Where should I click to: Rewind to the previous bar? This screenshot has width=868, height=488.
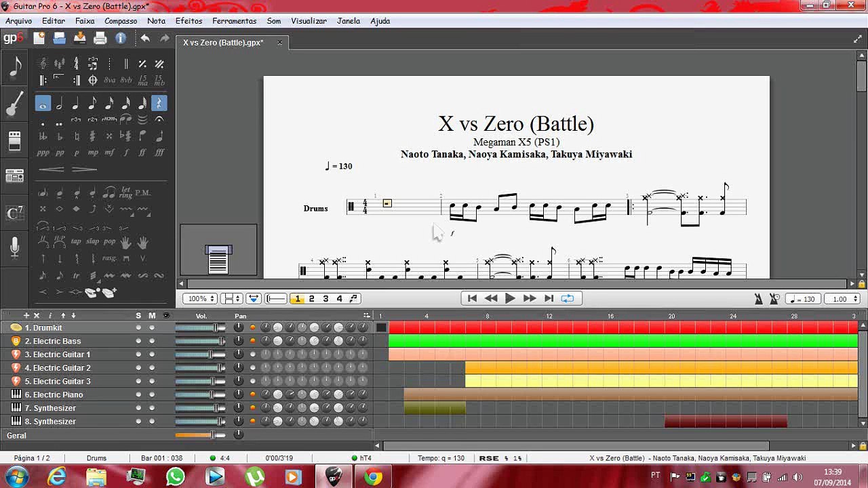pyautogui.click(x=492, y=298)
